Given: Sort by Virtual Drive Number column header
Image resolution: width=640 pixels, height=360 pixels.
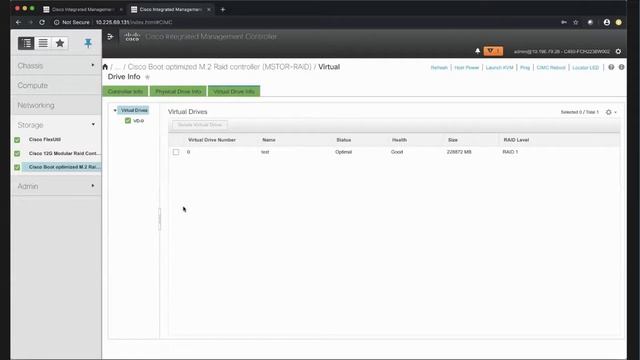Looking at the screenshot, I should point(212,140).
